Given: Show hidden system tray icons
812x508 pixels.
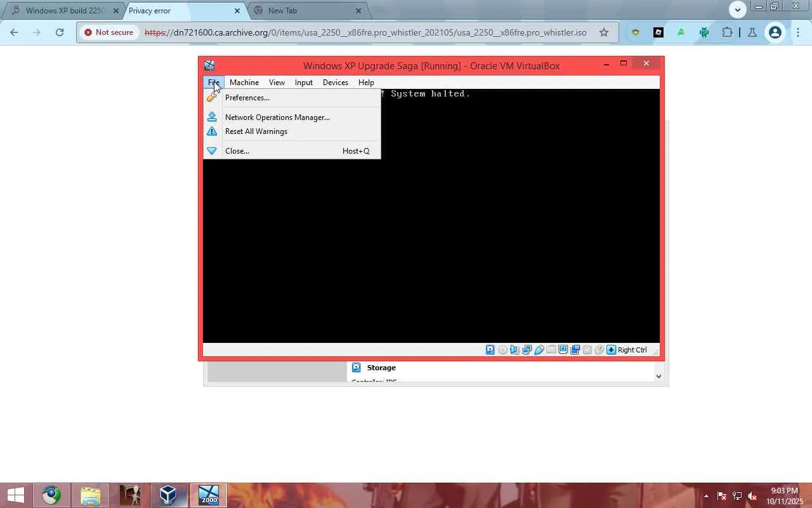Looking at the screenshot, I should (x=706, y=496).
